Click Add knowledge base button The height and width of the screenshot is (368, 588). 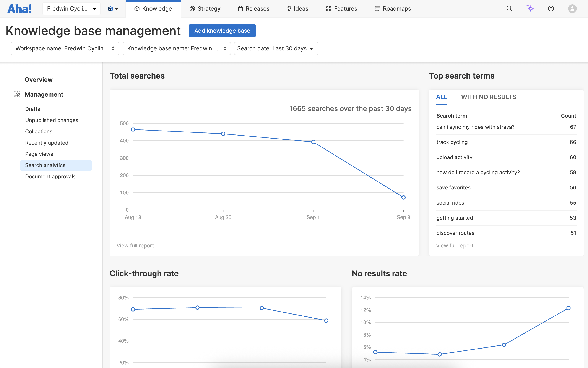click(222, 31)
